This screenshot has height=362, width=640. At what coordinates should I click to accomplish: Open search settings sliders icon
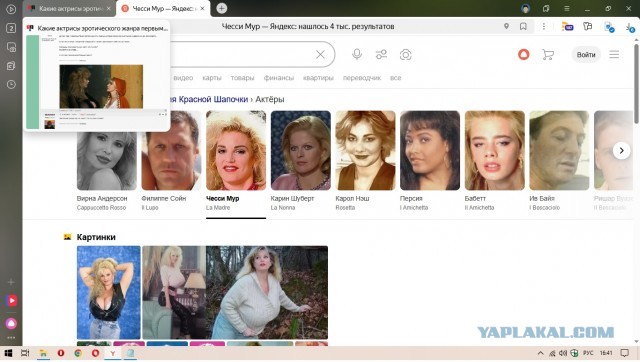point(381,54)
